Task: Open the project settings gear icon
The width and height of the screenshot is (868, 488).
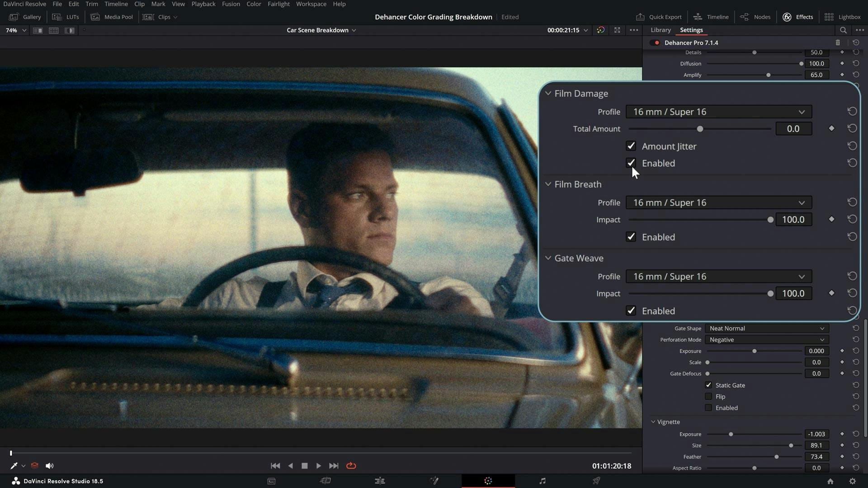Action: point(852,481)
